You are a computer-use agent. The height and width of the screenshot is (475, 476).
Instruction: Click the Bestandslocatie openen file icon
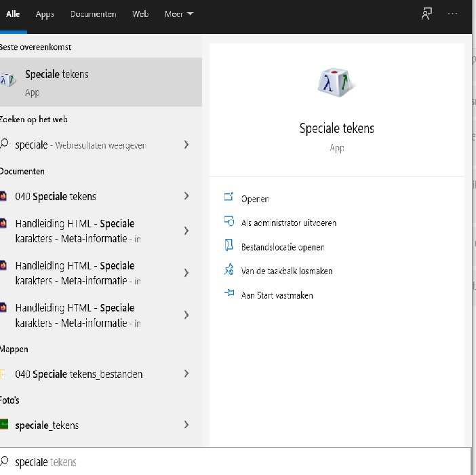(x=229, y=246)
